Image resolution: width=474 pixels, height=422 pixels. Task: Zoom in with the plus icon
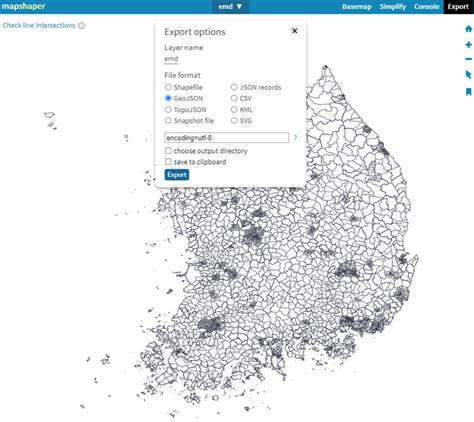[x=468, y=45]
